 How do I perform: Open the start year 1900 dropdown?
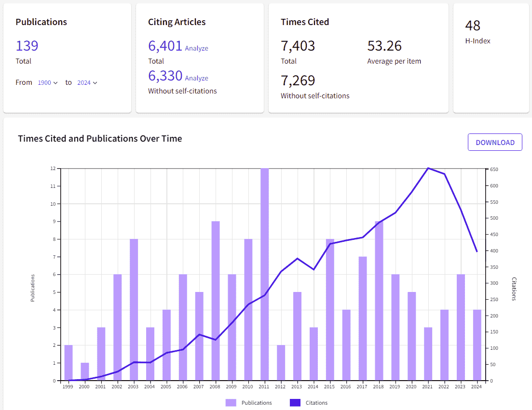pyautogui.click(x=47, y=83)
